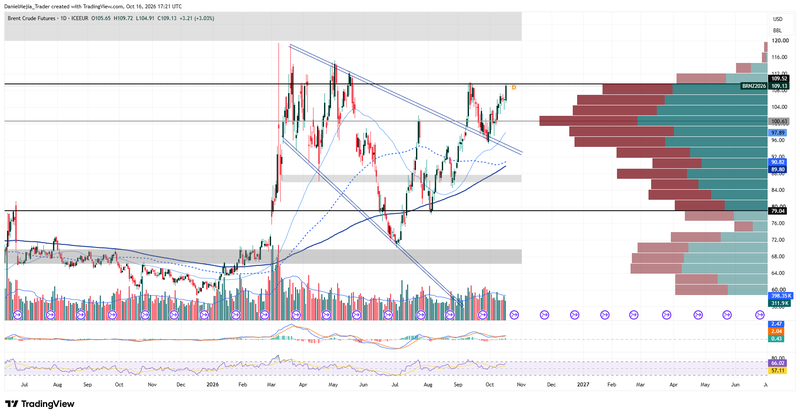This screenshot has width=800, height=417.
Task: Click the change value +3.21 (+3.03%) in header
Action: click(197, 18)
